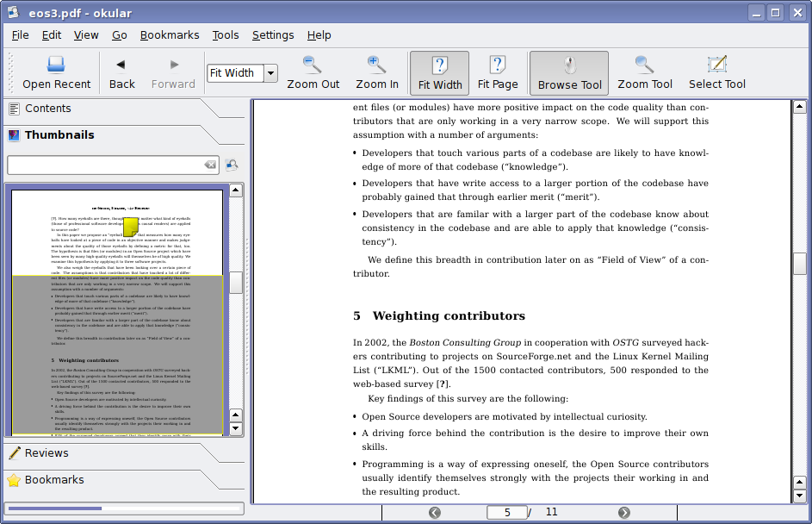Click the Zoom In magnifier icon

[376, 65]
